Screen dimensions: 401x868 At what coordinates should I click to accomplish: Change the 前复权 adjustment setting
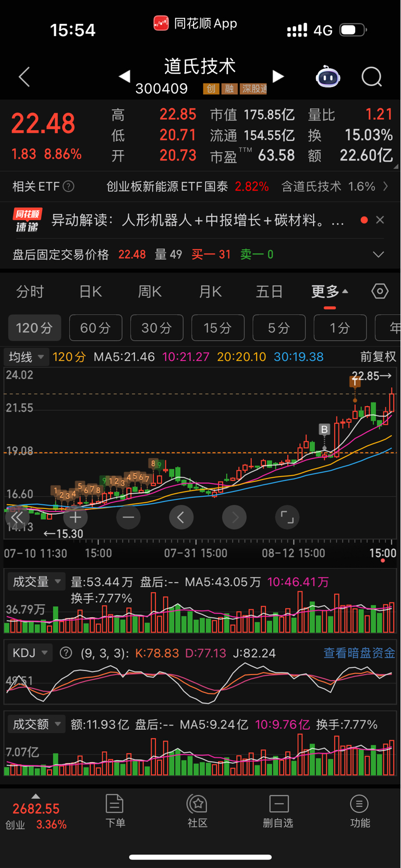point(378,357)
